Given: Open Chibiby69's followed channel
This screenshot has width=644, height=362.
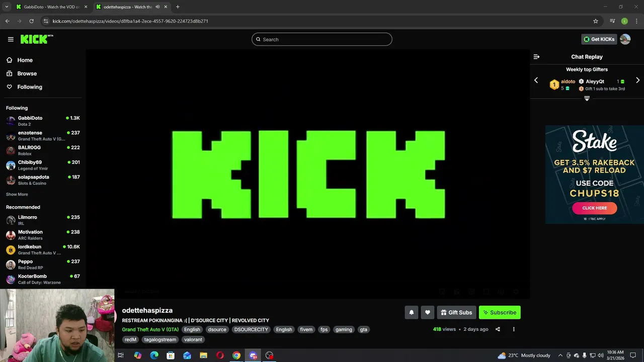Looking at the screenshot, I should coord(43,165).
